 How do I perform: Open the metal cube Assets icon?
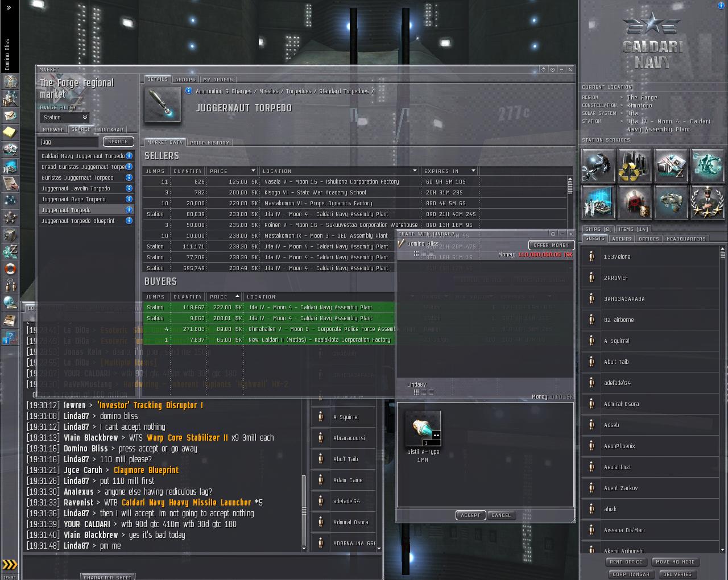point(10,235)
